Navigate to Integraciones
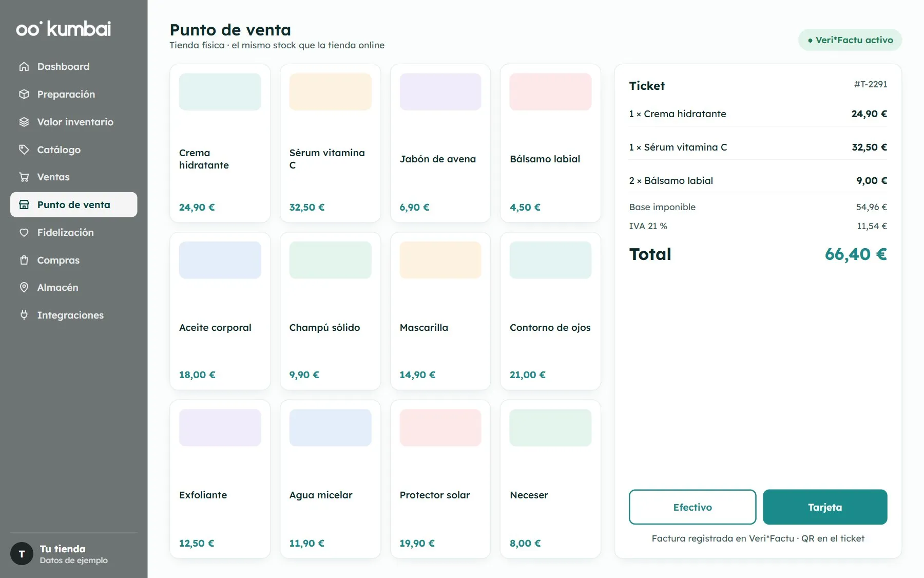 [74, 315]
